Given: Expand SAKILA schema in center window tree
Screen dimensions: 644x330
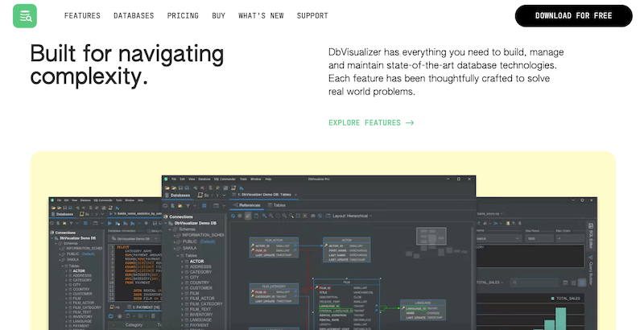Looking at the screenshot, I should pyautogui.click(x=174, y=249).
